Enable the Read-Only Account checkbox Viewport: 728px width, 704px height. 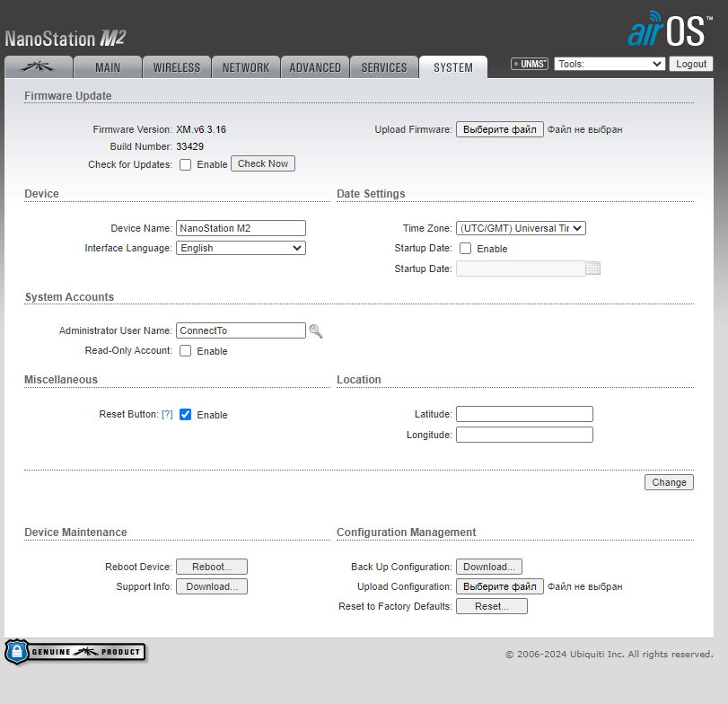coord(186,351)
